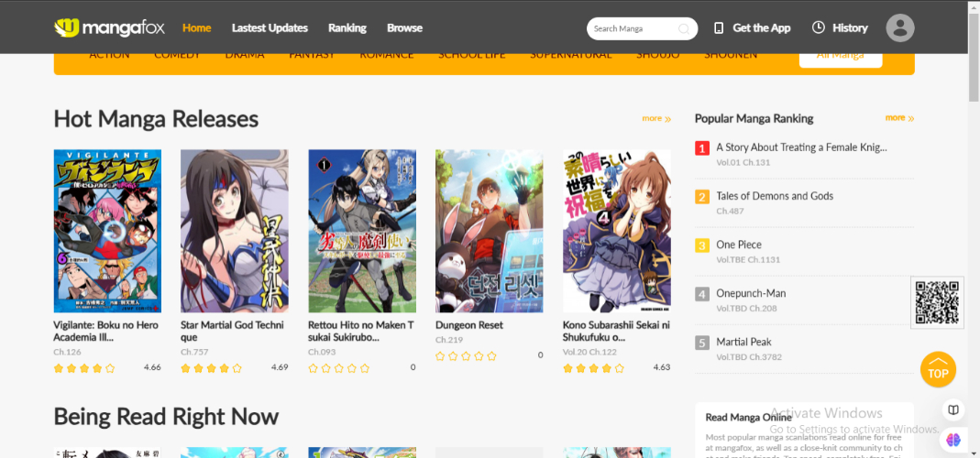Open One Piece in the ranking
The image size is (980, 458).
[x=739, y=245]
